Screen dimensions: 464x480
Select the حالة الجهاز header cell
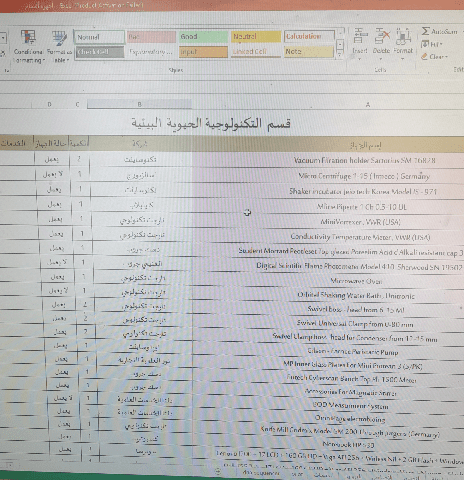coord(51,143)
